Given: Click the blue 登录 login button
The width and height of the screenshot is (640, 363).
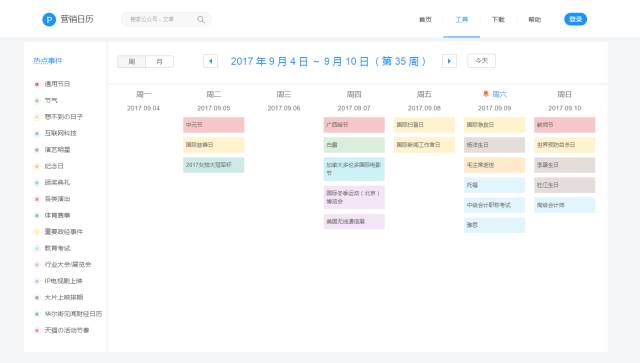Looking at the screenshot, I should [x=576, y=19].
